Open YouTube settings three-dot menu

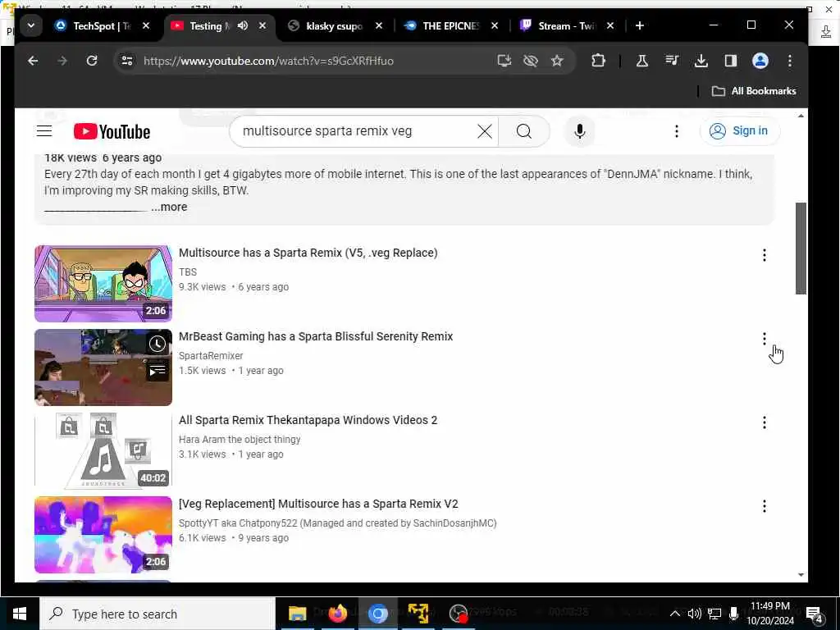677,131
